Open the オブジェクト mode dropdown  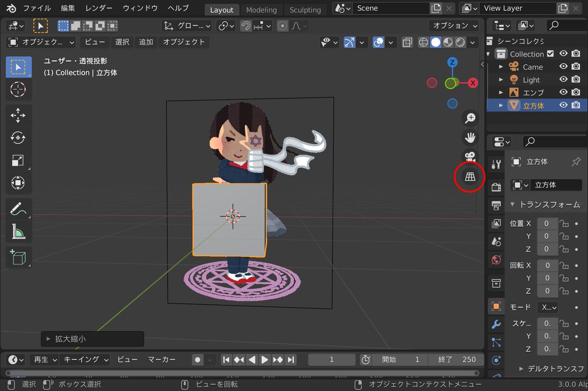pyautogui.click(x=42, y=43)
